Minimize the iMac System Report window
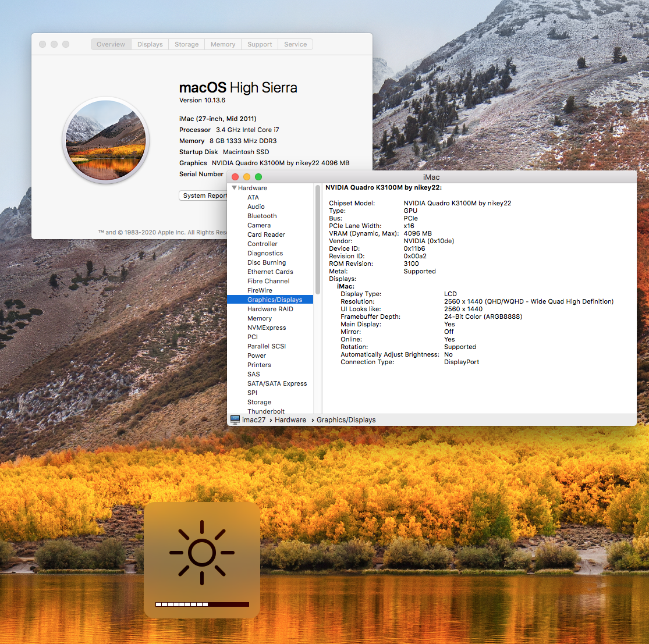The image size is (649, 644). 247,177
